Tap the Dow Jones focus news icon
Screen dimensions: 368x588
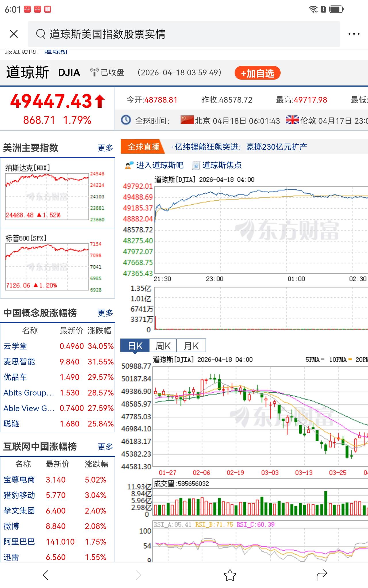[x=196, y=165]
